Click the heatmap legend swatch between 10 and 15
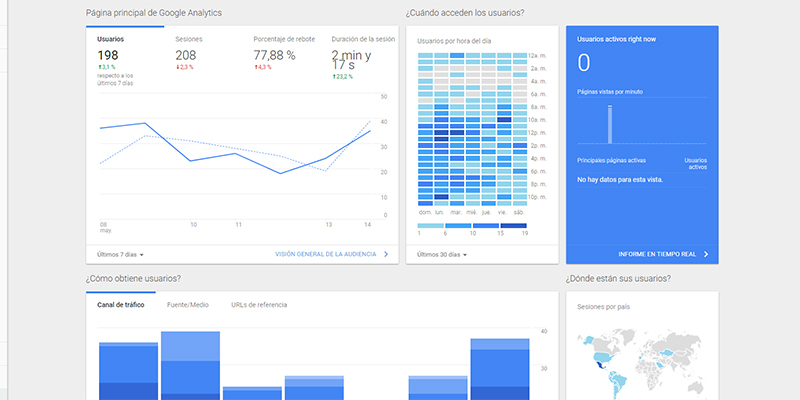 pos(486,226)
